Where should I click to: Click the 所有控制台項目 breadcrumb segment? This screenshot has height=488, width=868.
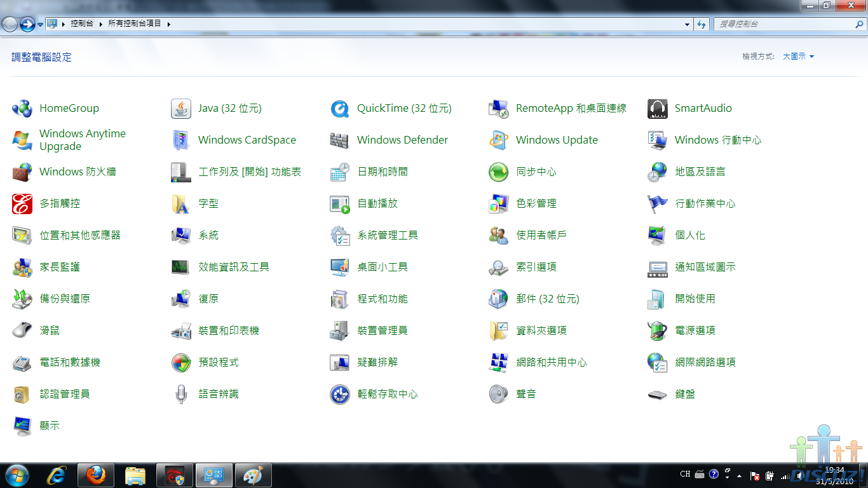click(135, 24)
